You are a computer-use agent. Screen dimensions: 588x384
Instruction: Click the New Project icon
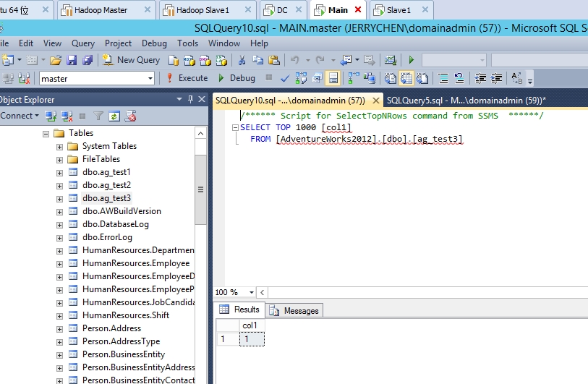(x=7, y=60)
